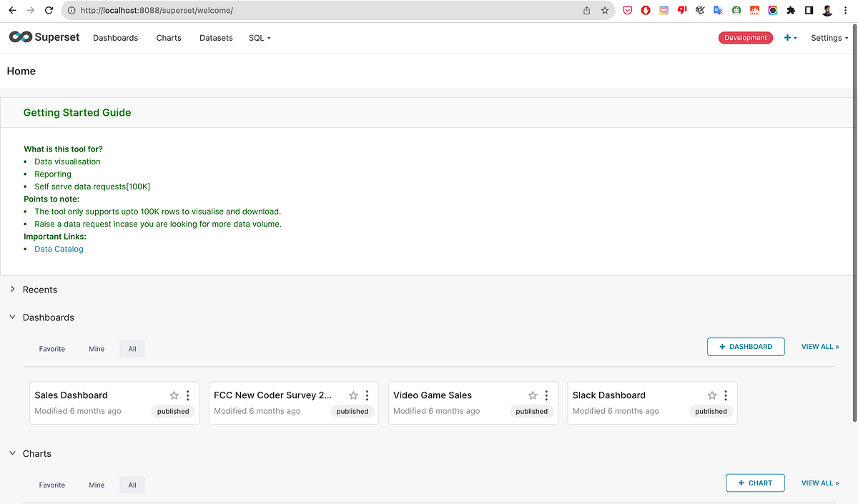This screenshot has height=504, width=858.
Task: Click the browser reload icon
Action: point(48,10)
